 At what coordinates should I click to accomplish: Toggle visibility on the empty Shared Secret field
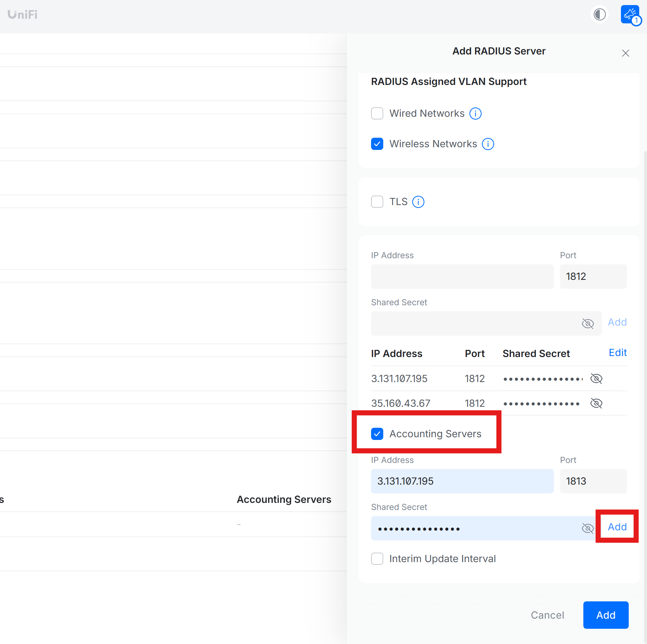pos(588,324)
